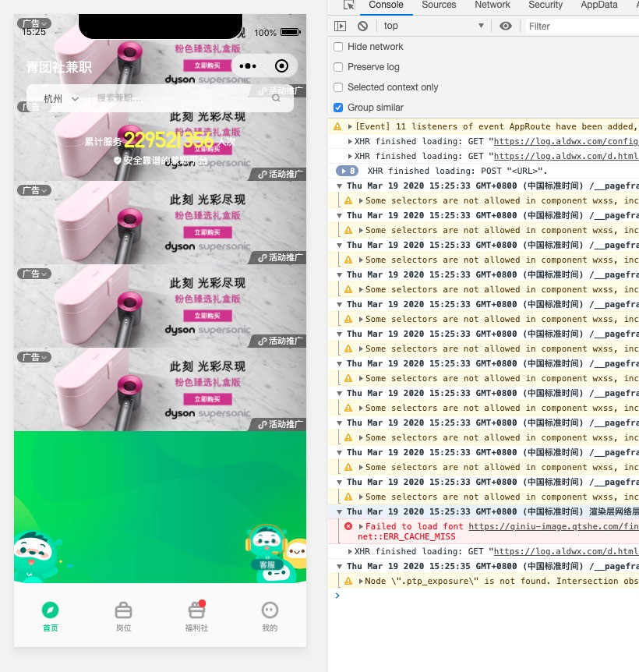The image size is (639, 672).
Task: Click the console prompt arrow
Action: pos(337,596)
